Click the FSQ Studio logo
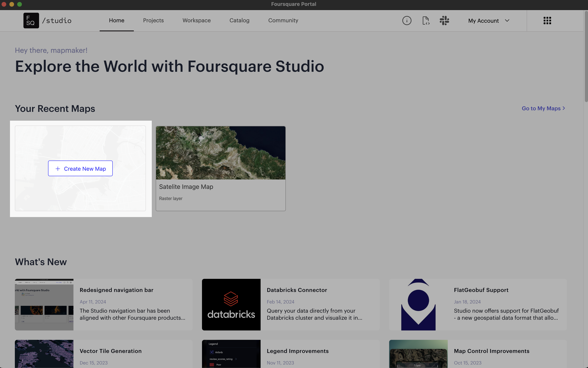Image resolution: width=588 pixels, height=368 pixels. click(47, 21)
